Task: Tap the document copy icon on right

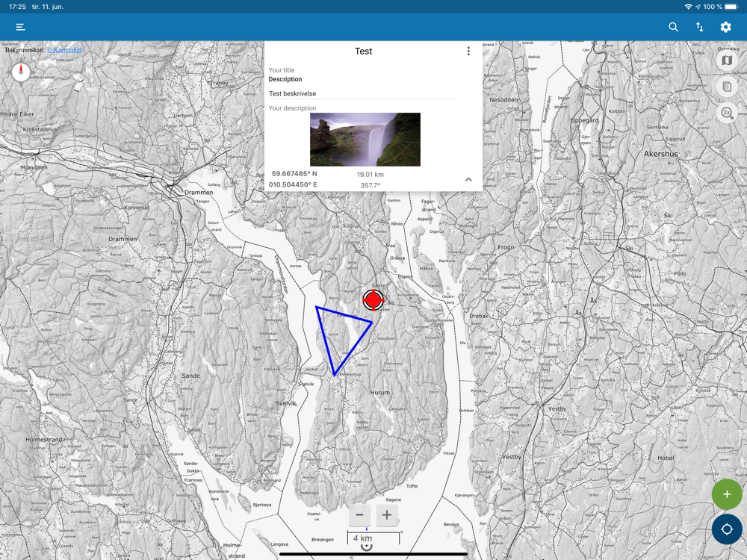Action: [x=727, y=87]
